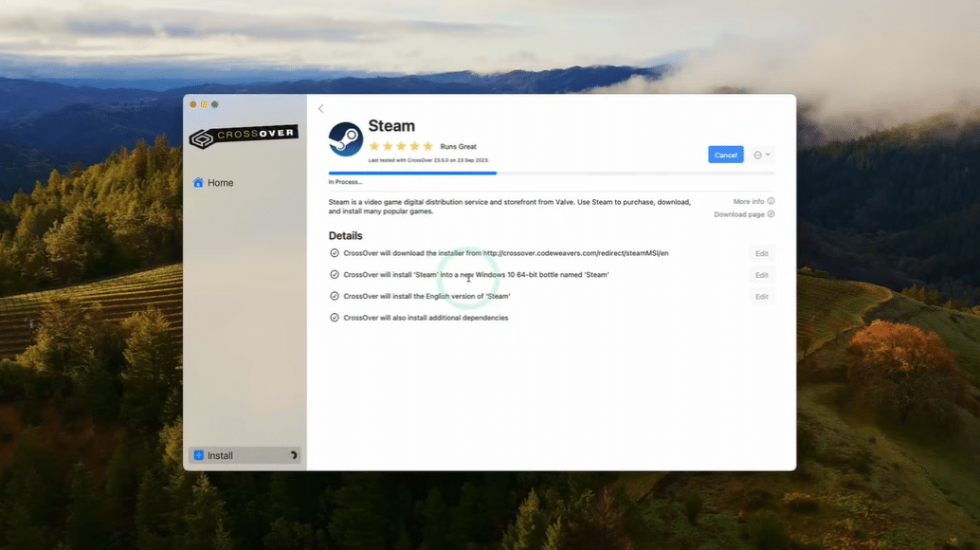Click checkmark beside English version detail
The height and width of the screenshot is (550, 980).
click(x=335, y=296)
